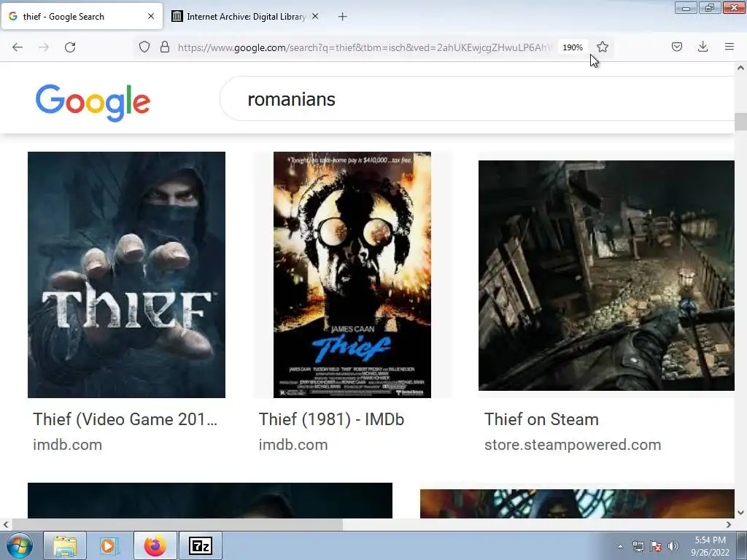Viewport: 747px width, 560px height.
Task: Open the tracking protection shield icon
Action: click(x=144, y=47)
